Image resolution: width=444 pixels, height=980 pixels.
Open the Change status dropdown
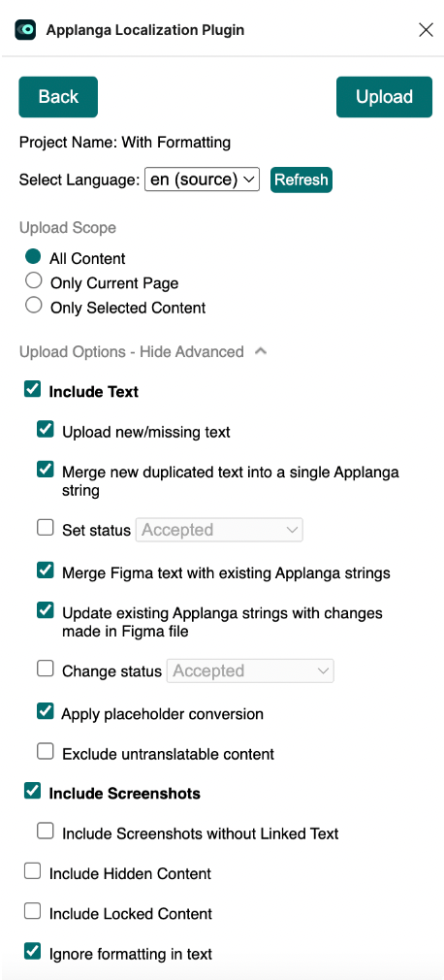click(250, 670)
